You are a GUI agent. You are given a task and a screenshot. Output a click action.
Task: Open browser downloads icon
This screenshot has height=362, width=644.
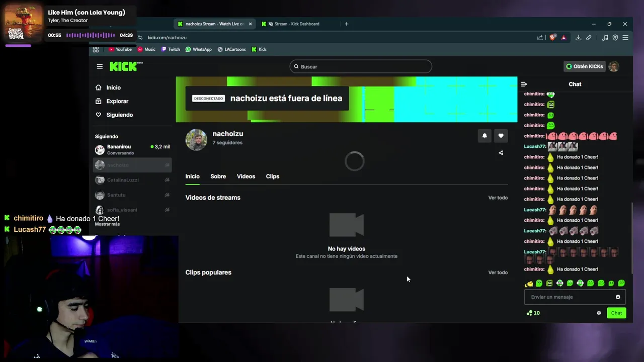579,37
